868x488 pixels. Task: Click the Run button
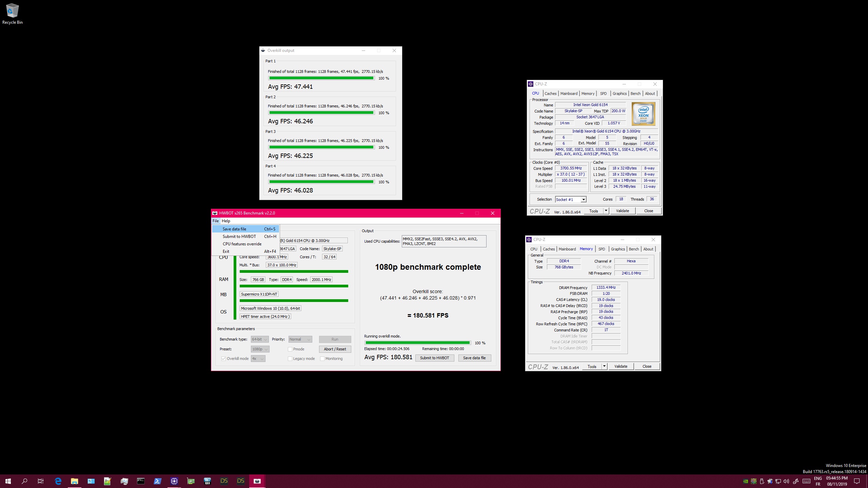point(335,339)
